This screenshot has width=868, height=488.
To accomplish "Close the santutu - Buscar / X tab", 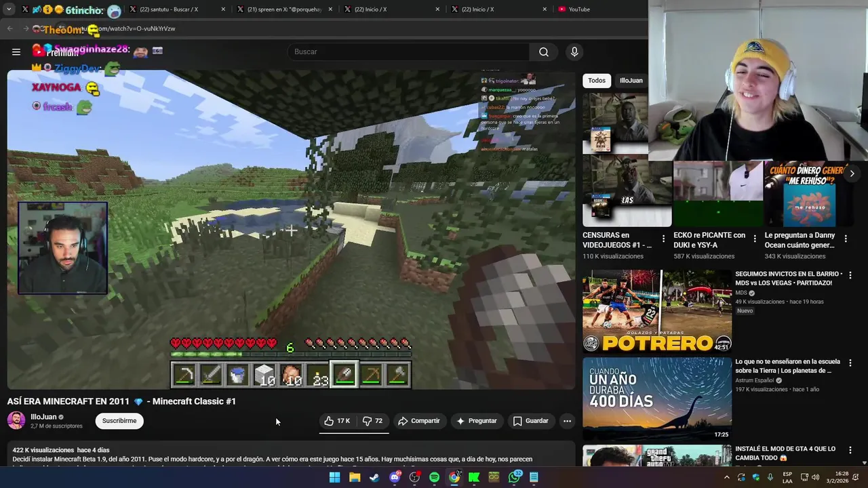I will 223,9.
